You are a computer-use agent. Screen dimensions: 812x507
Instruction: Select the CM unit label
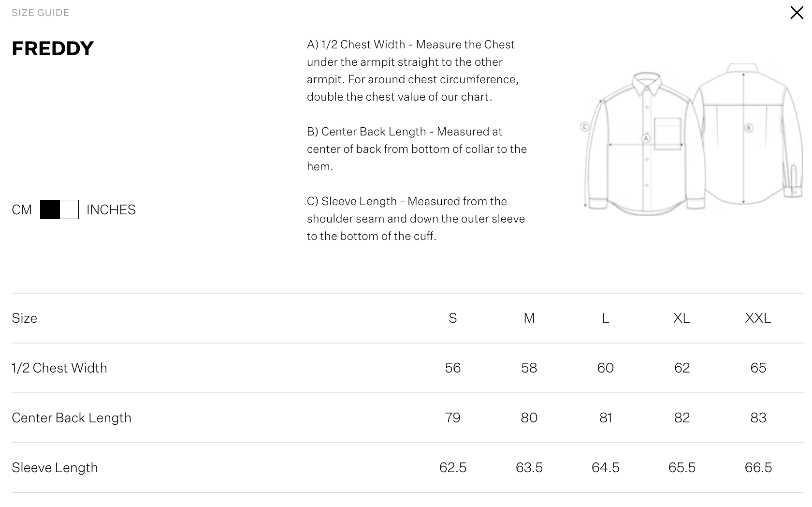pos(22,209)
